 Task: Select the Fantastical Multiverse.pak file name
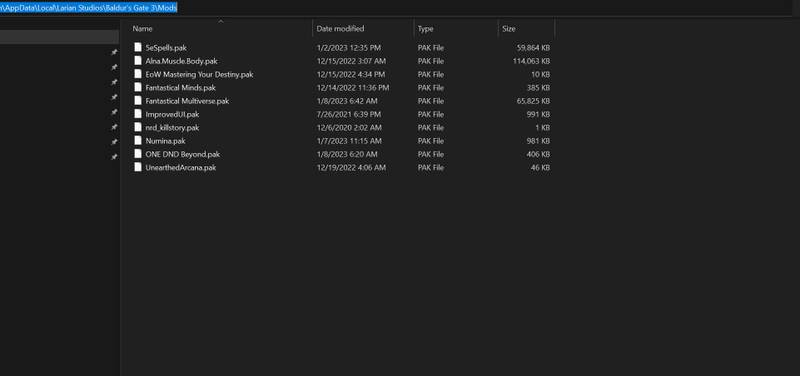tap(187, 101)
